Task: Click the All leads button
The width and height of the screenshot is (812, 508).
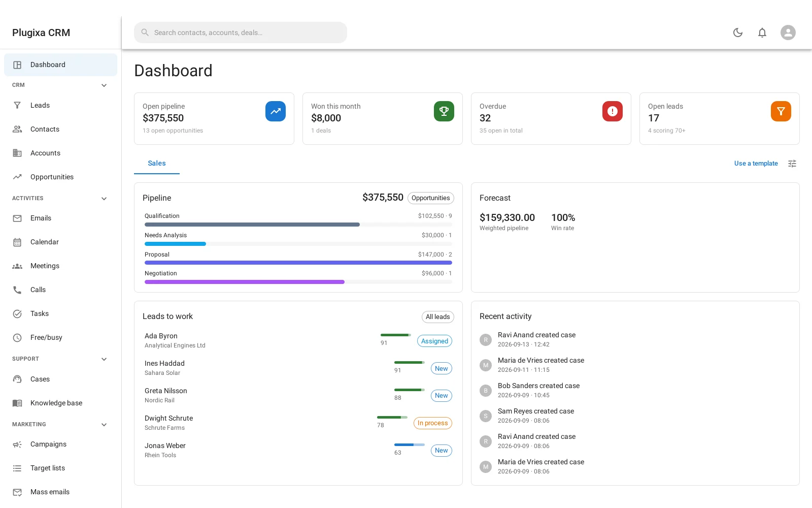Action: pyautogui.click(x=438, y=317)
